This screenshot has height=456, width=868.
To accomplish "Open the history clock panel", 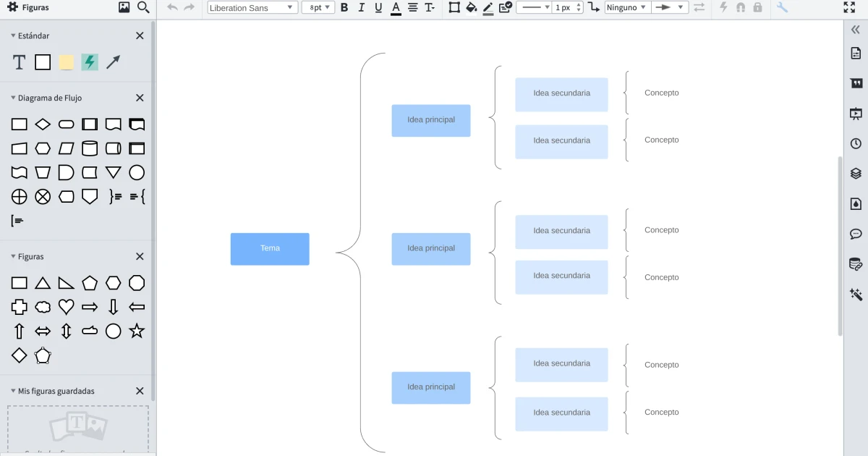I will click(x=856, y=143).
